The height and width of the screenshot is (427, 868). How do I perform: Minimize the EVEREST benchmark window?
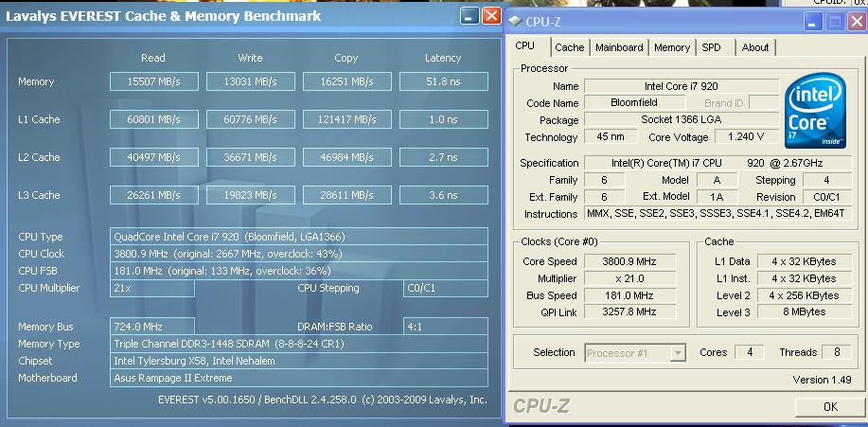pyautogui.click(x=469, y=15)
